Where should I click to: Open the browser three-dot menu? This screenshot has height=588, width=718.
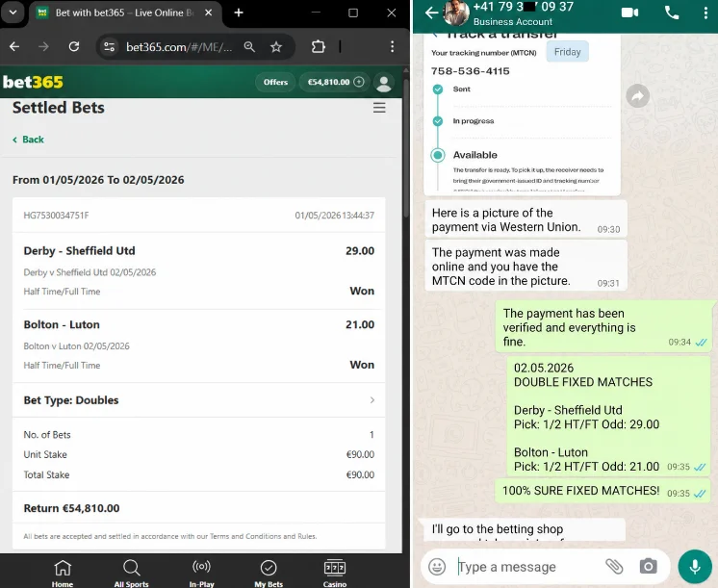[392, 46]
